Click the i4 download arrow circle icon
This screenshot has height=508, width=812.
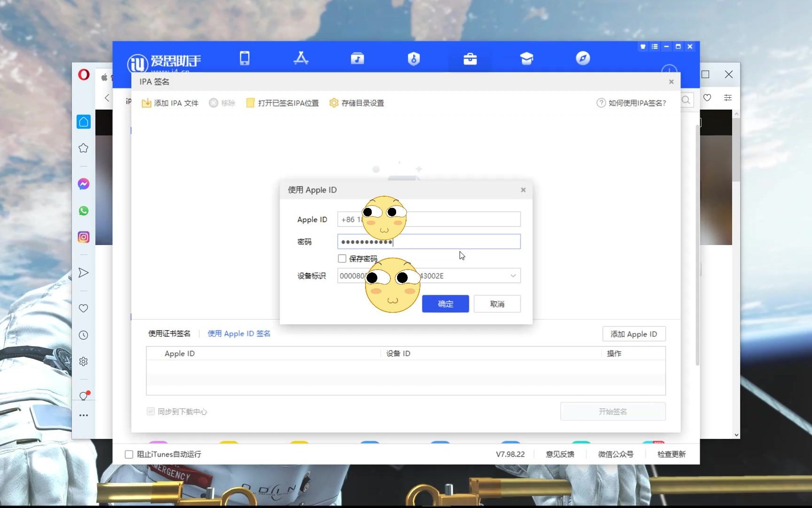(x=669, y=70)
